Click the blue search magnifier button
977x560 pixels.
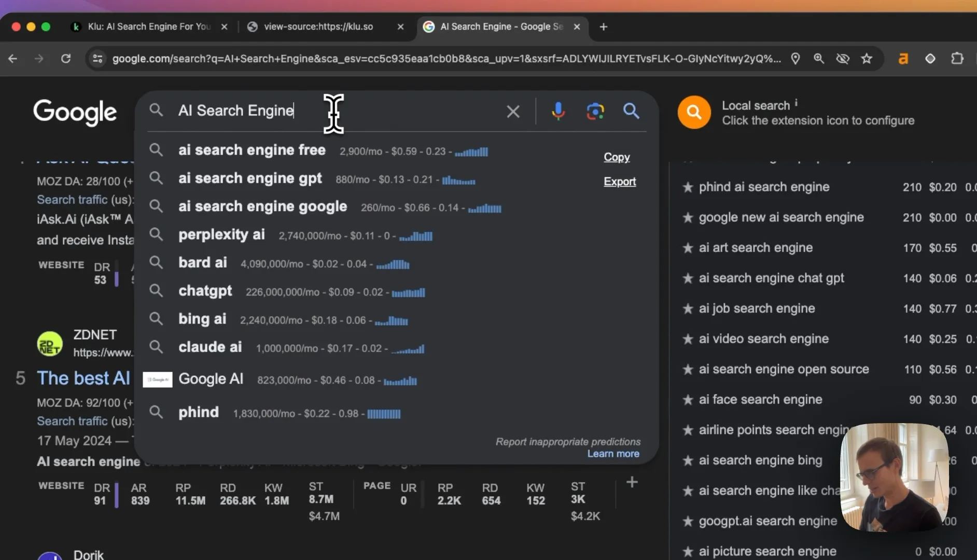pos(631,110)
